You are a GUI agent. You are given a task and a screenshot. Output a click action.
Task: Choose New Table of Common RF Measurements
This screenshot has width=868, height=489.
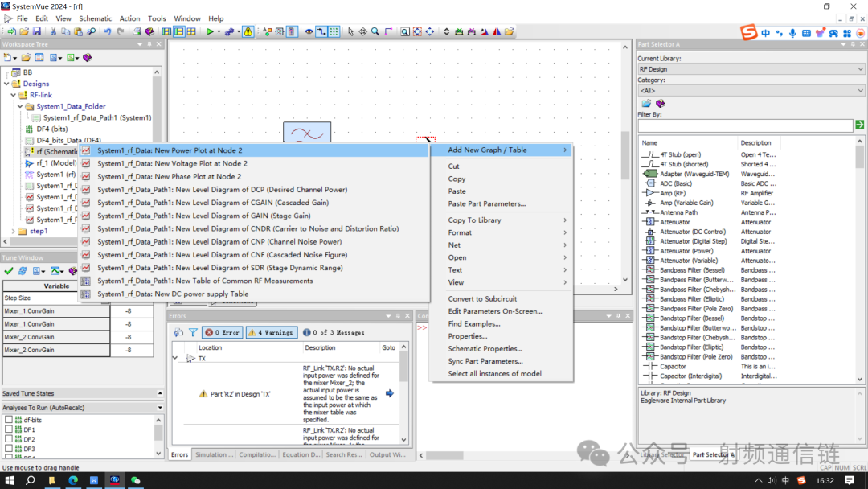255,281
